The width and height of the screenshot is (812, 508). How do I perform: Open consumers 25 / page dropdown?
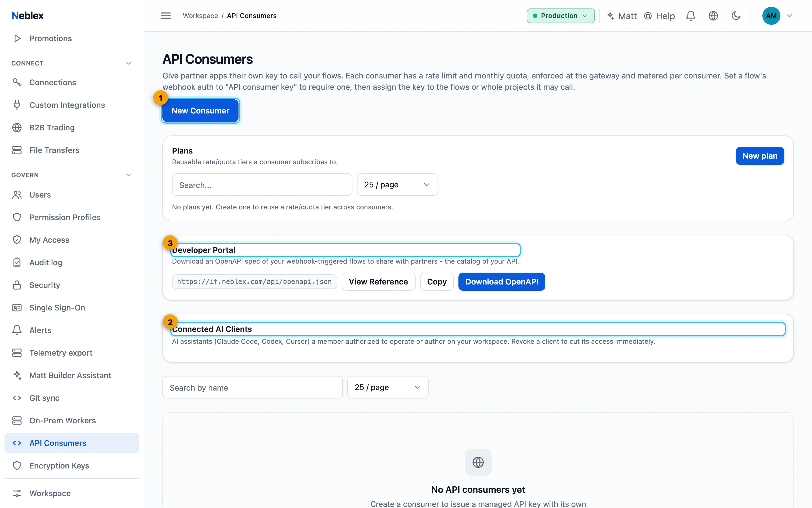[388, 387]
